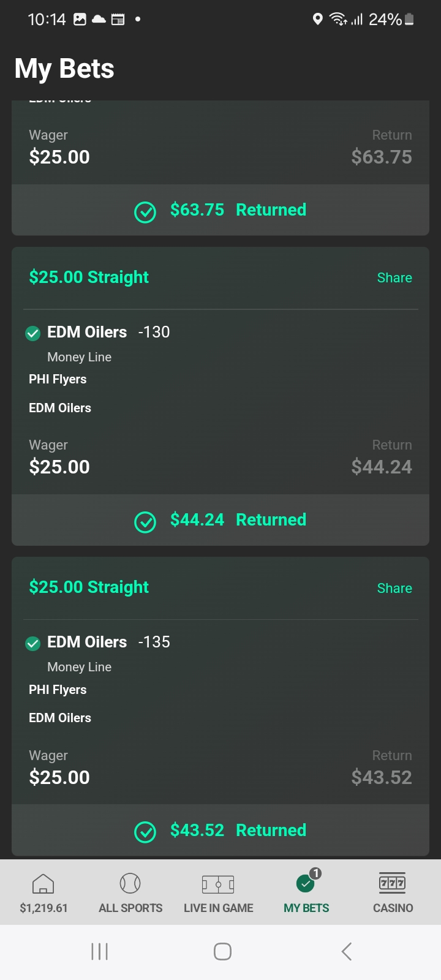The width and height of the screenshot is (441, 980).
Task: Switch to the CASINO tab label
Action: click(393, 908)
